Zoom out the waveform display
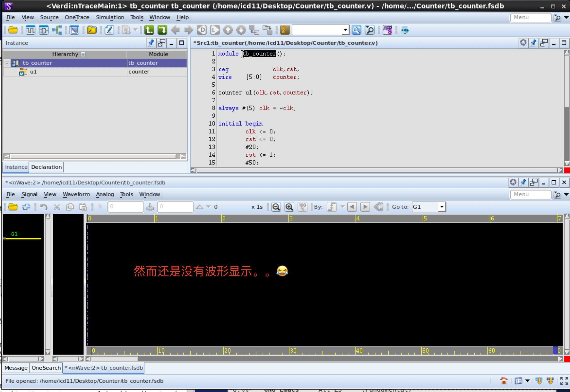The width and height of the screenshot is (570, 392). (276, 207)
